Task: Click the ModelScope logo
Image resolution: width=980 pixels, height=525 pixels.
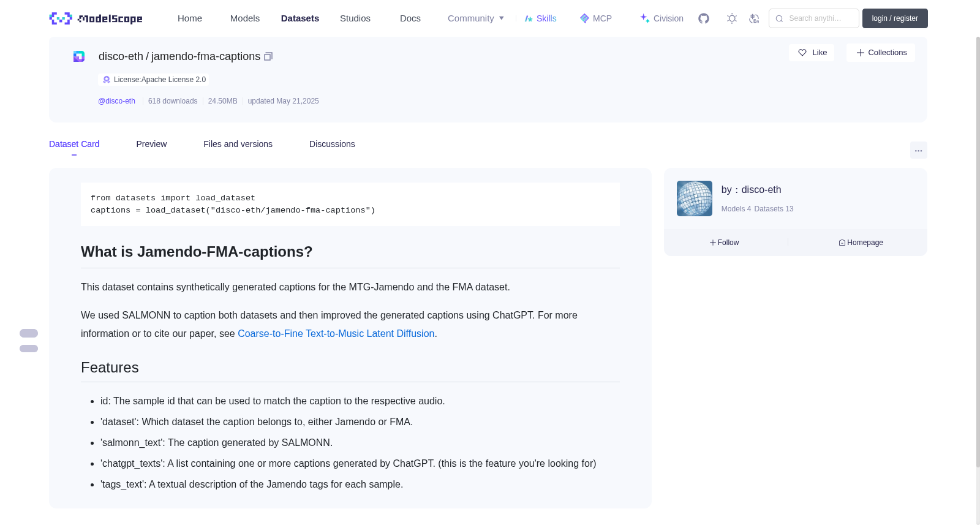Action: click(x=96, y=18)
